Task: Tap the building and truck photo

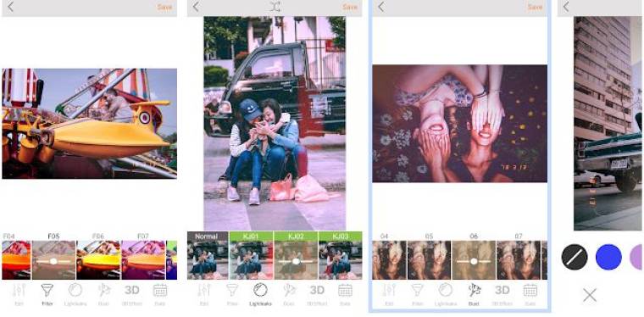Action: point(608,123)
